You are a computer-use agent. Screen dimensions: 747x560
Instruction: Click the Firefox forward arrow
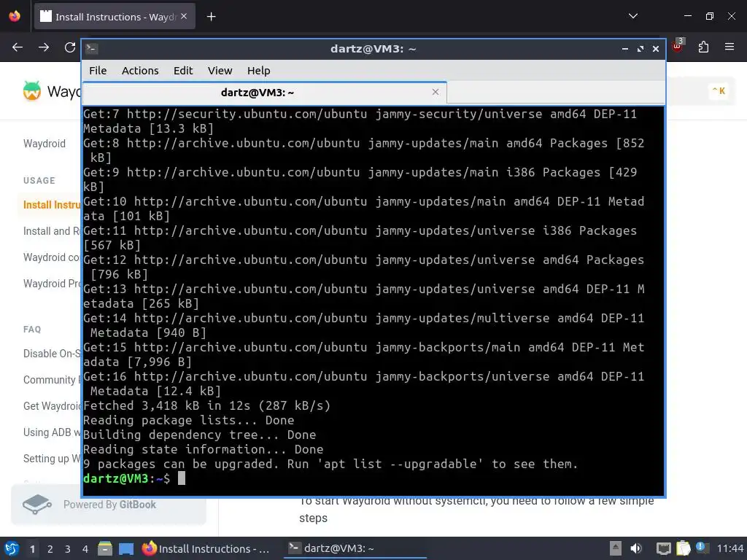44,47
